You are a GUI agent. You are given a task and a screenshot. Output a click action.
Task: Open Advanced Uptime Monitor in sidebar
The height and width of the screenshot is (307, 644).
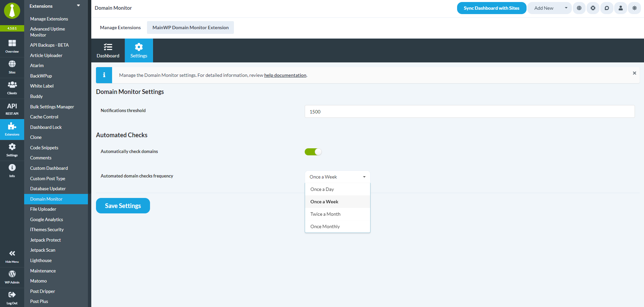point(48,32)
